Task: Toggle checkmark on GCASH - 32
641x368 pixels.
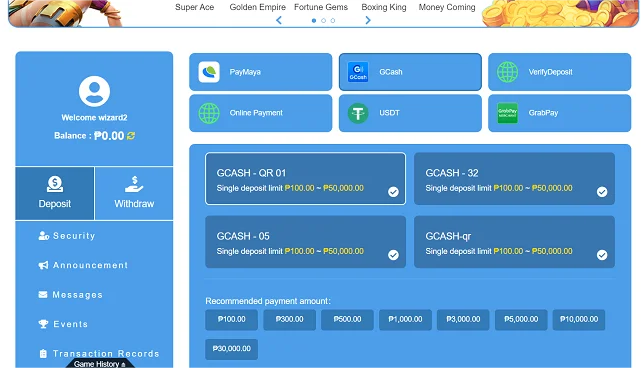Action: click(x=602, y=192)
